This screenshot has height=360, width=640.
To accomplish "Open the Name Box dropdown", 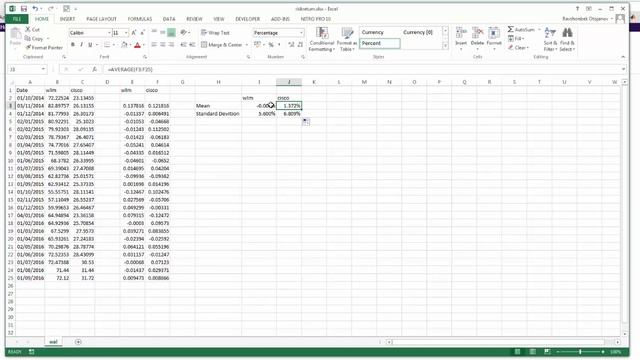I will coord(43,69).
